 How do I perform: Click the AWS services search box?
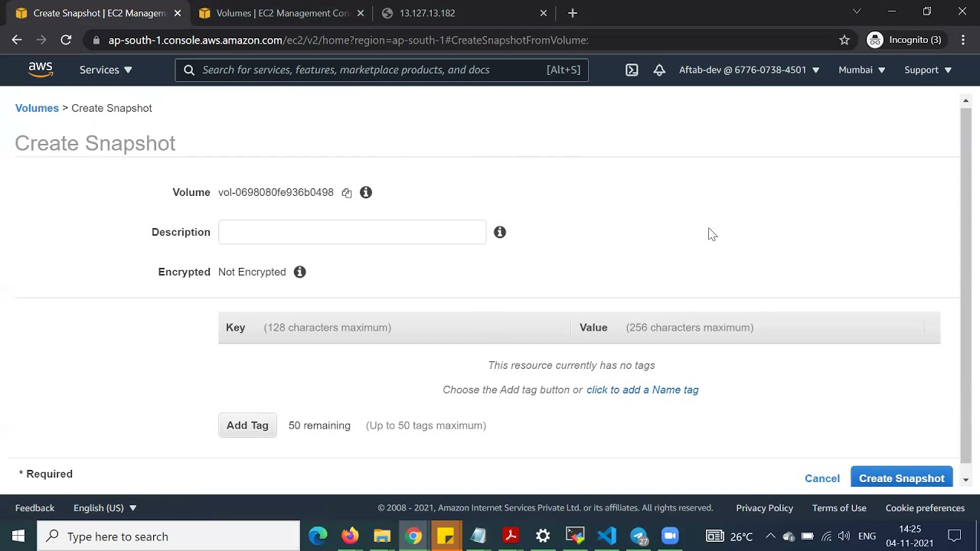[381, 70]
